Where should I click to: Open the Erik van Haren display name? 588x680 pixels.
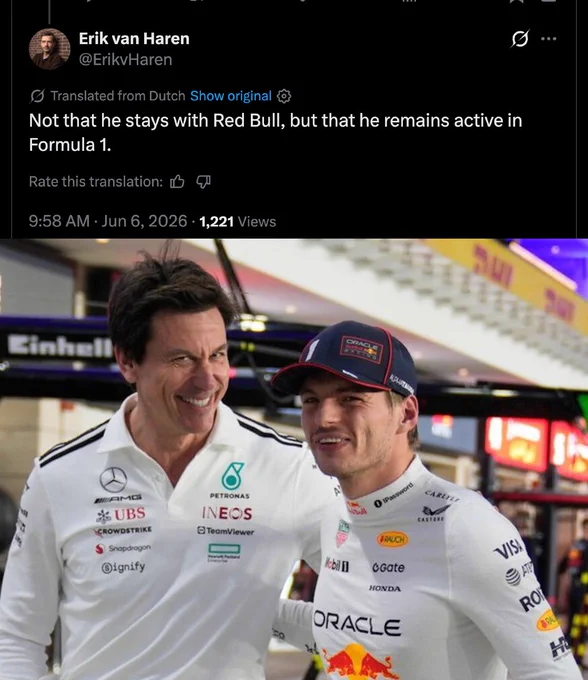click(134, 39)
